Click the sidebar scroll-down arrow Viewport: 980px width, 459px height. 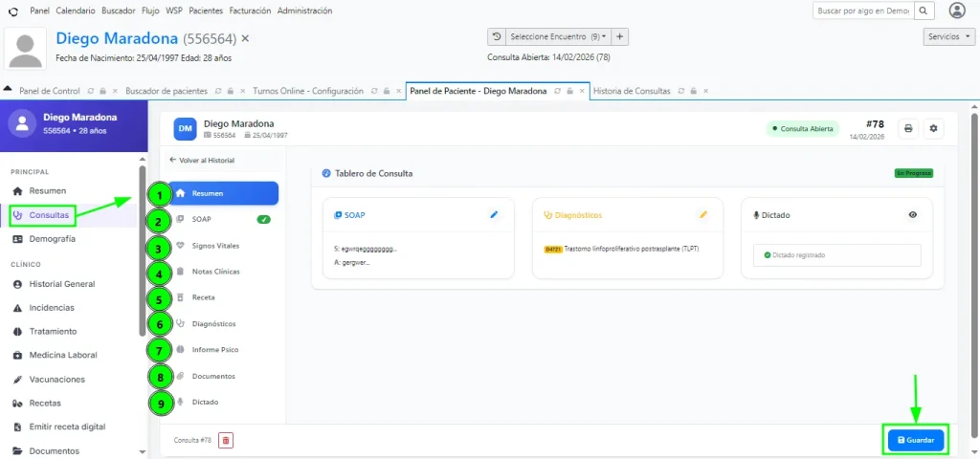[x=142, y=451]
